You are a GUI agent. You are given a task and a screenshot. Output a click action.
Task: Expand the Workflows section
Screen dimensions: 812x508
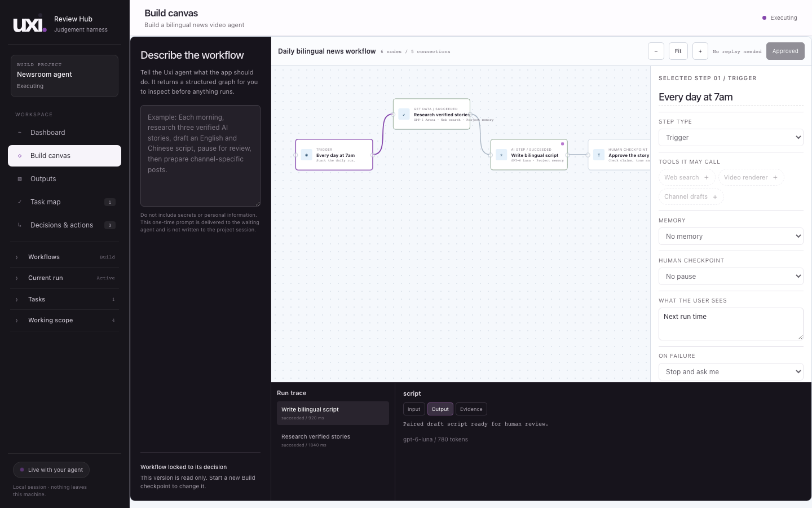coord(65,257)
